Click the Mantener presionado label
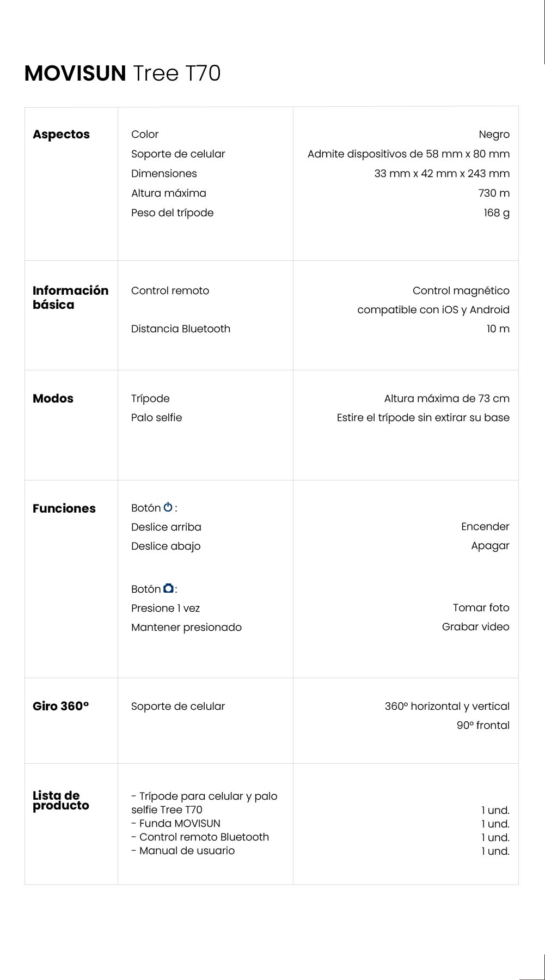Screen dimensions: 545x980 (x=186, y=627)
